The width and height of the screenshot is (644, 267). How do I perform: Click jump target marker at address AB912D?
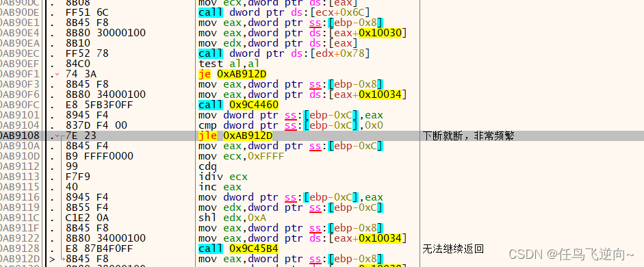(52, 259)
